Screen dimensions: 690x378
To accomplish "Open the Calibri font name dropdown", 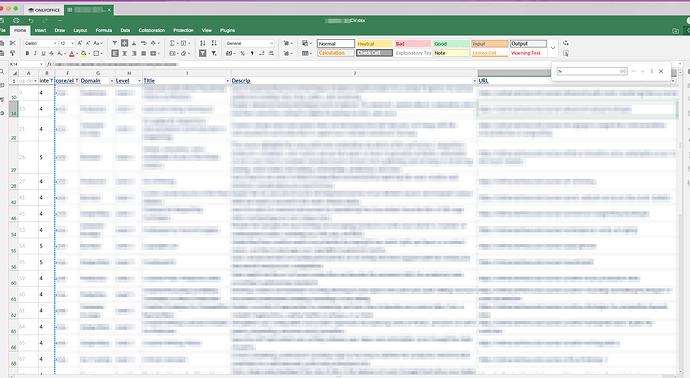I will 40,43.
